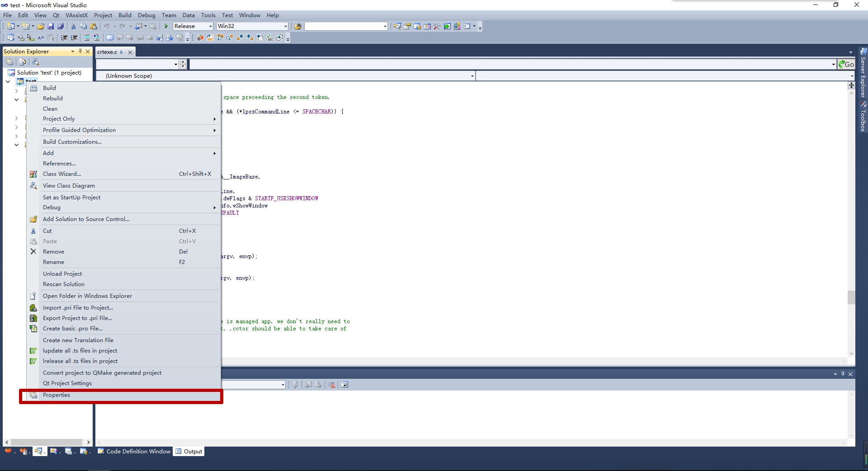The image size is (868, 471).
Task: Pin the Output panel
Action: tap(843, 374)
